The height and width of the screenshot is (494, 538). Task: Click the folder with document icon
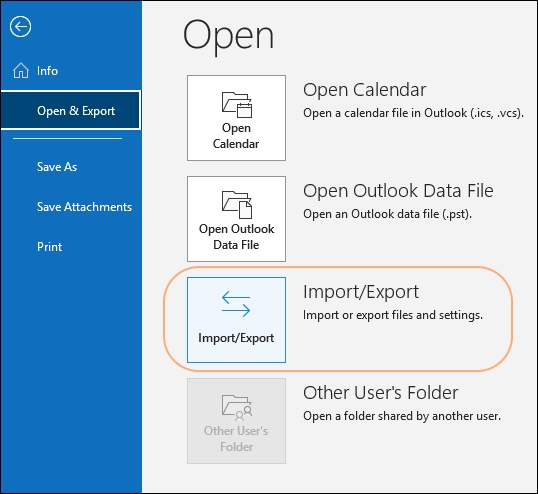tap(237, 204)
